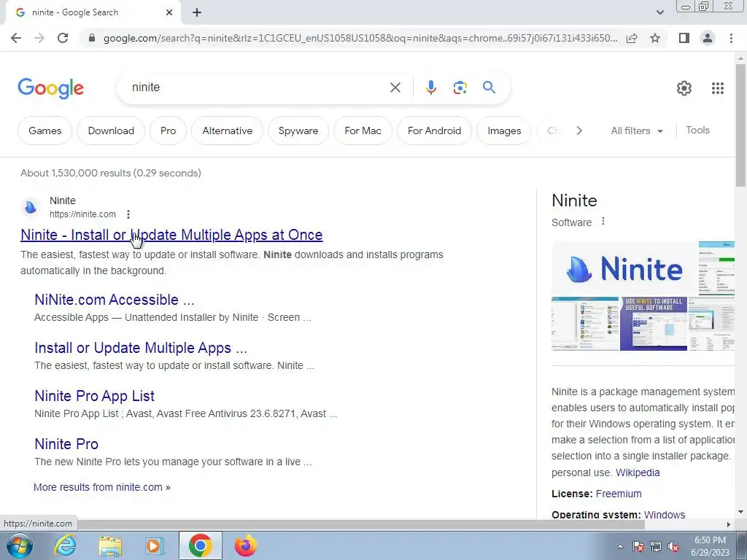Reload the Google search page
747x560 pixels.
coord(63,38)
